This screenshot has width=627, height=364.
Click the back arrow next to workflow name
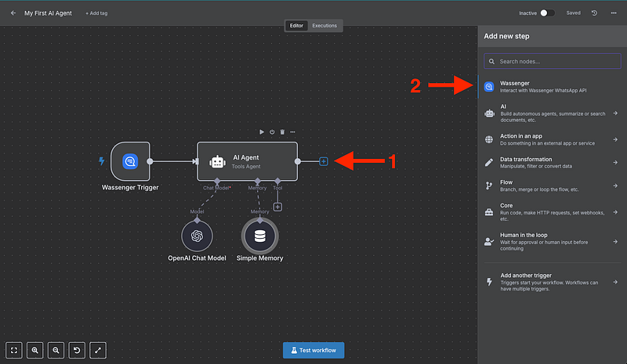click(x=13, y=13)
